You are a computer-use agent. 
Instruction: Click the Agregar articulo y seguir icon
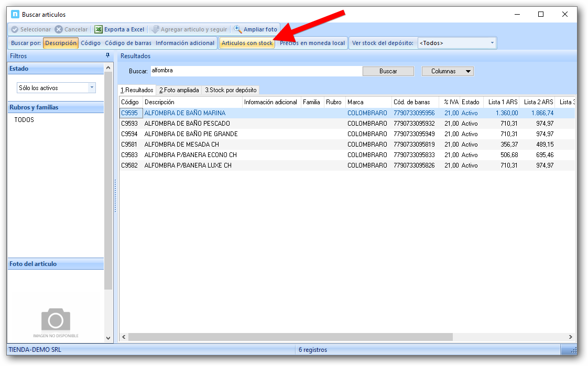155,30
